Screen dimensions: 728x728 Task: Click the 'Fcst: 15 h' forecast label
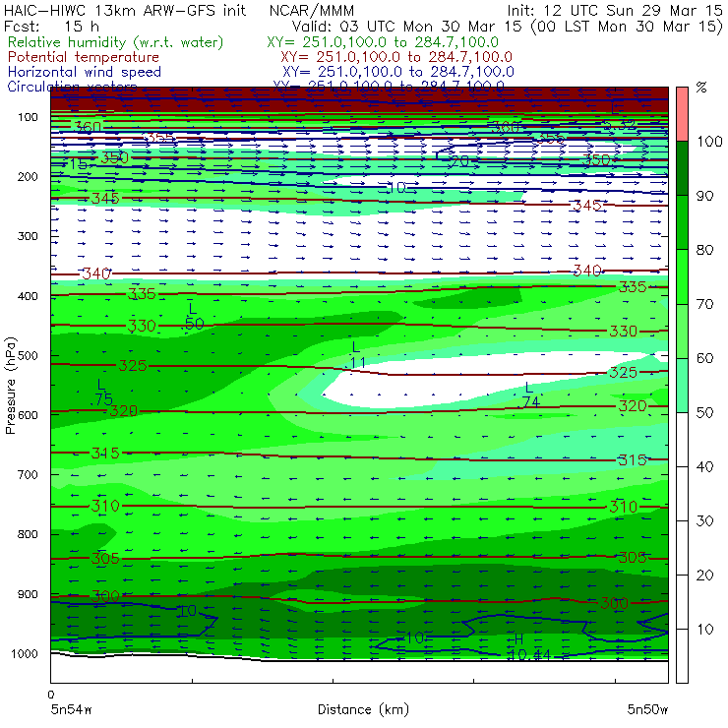[x=51, y=26]
